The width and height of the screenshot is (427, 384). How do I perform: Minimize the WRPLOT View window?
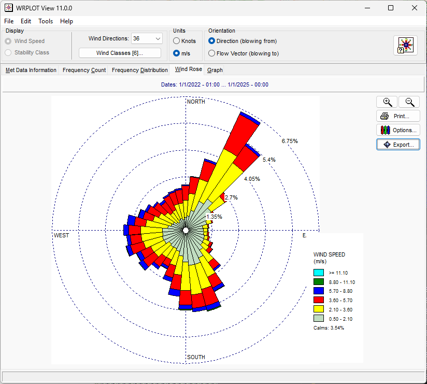(367, 8)
